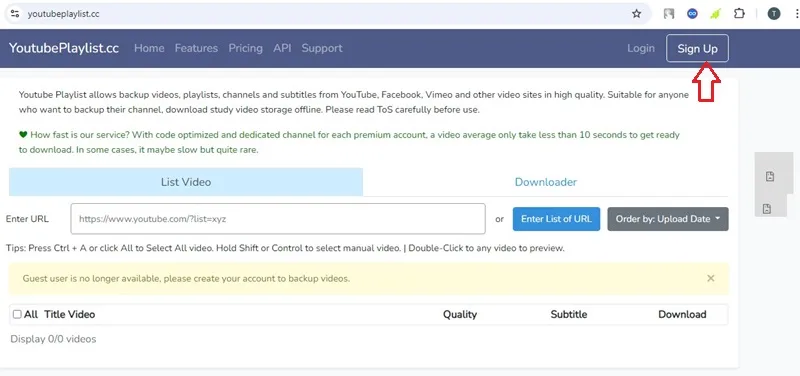Open Chrome's three-dot menu
The image size is (800, 376).
[x=794, y=14]
